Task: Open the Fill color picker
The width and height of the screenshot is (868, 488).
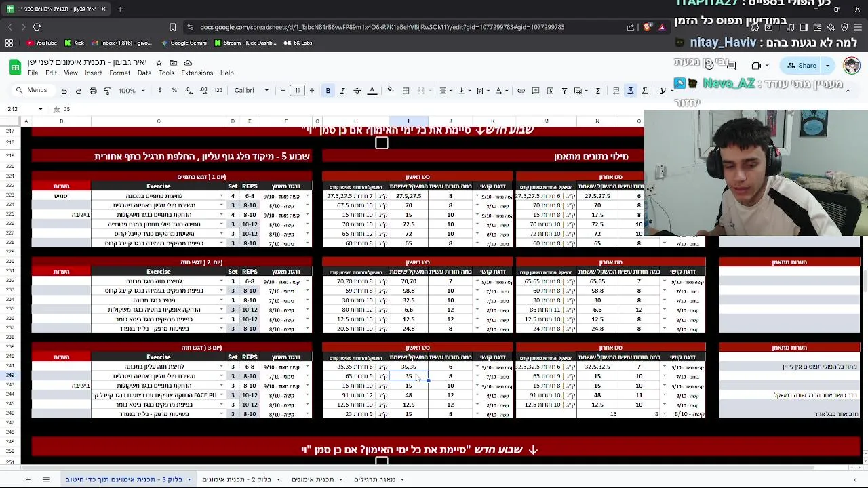Action: [x=390, y=91]
